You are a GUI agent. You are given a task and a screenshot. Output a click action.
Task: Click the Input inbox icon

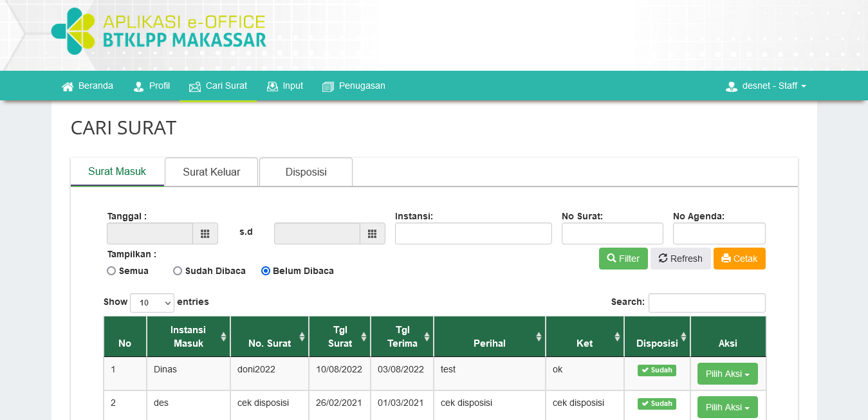272,86
